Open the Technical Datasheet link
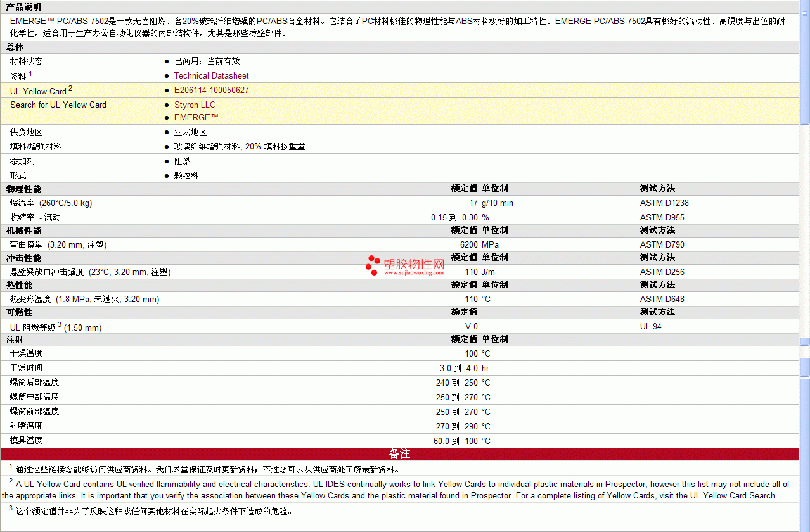The image size is (810, 532). pos(211,76)
